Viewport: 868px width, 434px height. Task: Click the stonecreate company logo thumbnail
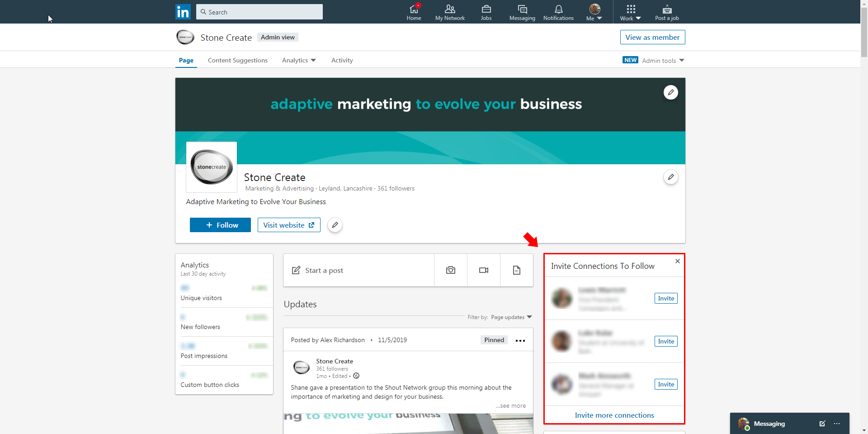tap(212, 167)
